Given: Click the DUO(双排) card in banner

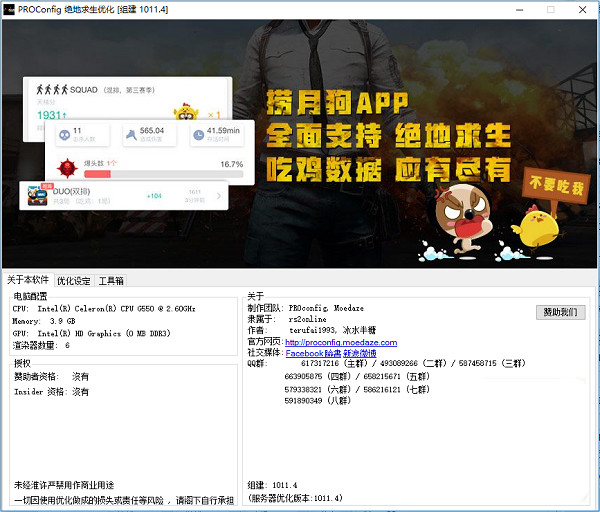Looking at the screenshot, I should [x=124, y=196].
